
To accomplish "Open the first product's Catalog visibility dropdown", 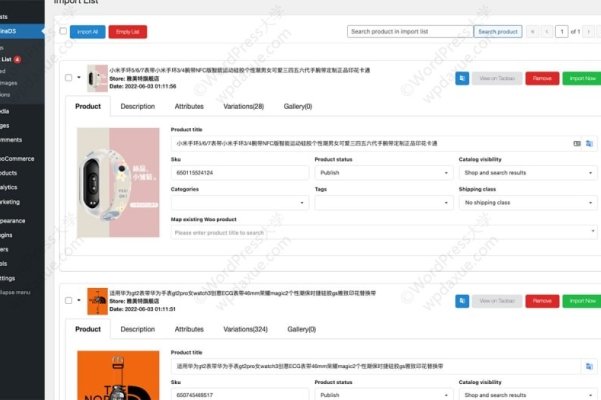I will 528,173.
